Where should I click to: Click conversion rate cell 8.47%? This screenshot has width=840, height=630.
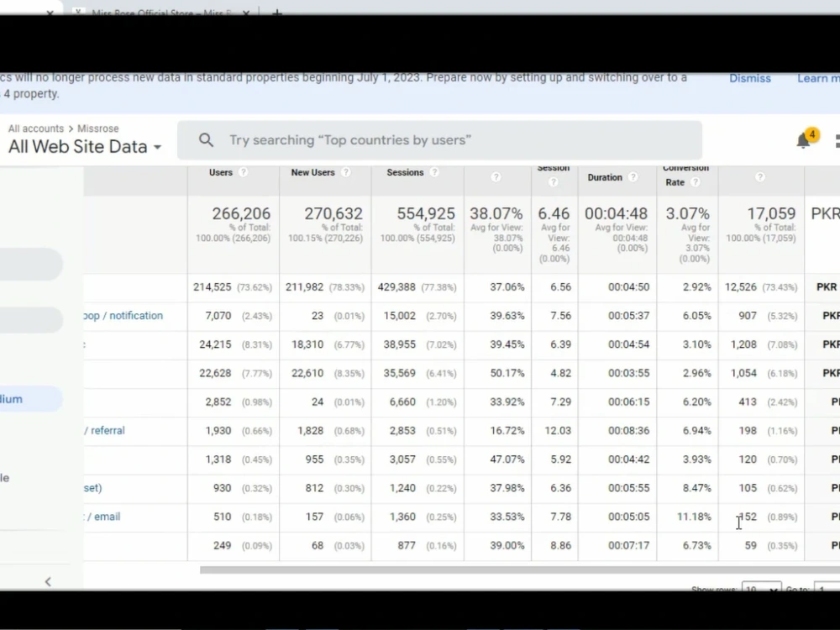697,488
